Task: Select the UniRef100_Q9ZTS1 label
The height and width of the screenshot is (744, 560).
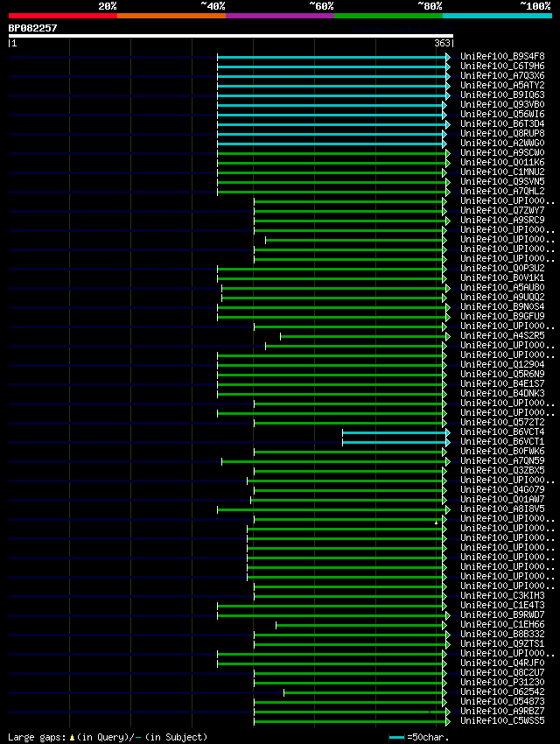Action: click(x=502, y=643)
